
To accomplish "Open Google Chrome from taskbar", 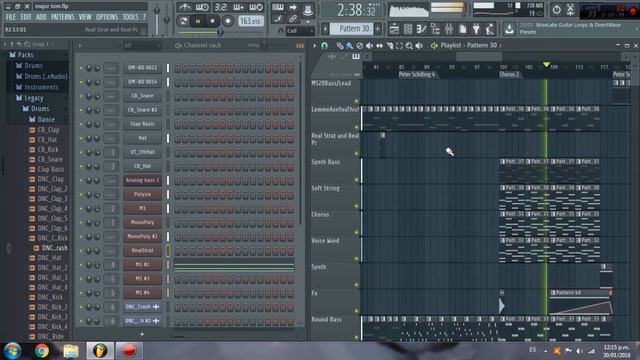I will (41, 351).
